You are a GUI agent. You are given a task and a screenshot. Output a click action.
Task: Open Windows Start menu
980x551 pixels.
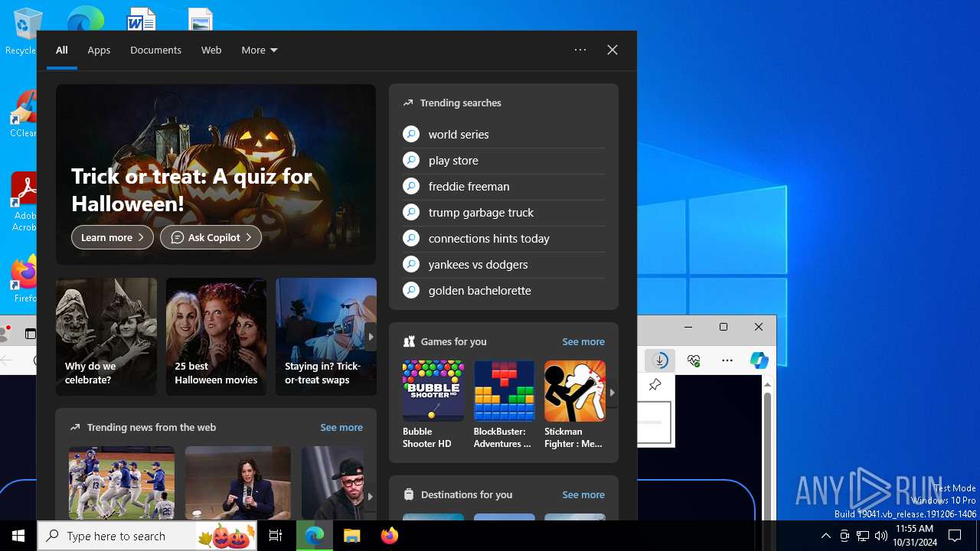click(18, 536)
